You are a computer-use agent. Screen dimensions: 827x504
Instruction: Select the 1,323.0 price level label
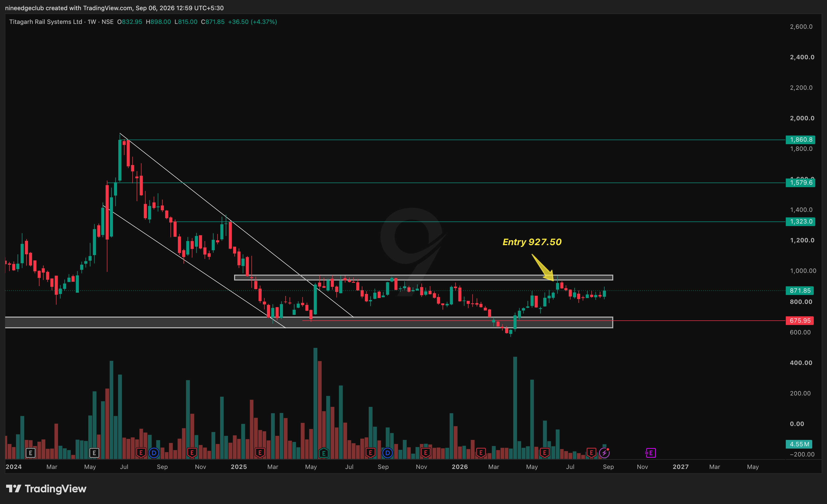point(801,222)
